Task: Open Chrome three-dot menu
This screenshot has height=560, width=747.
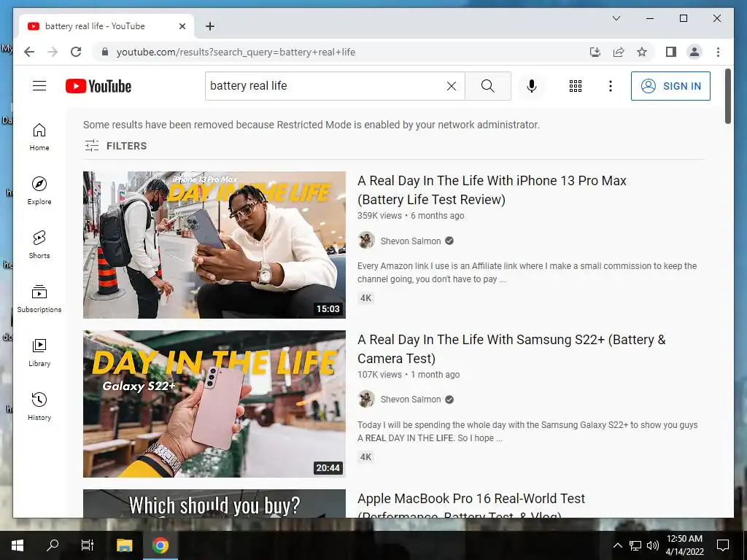Action: 718,52
